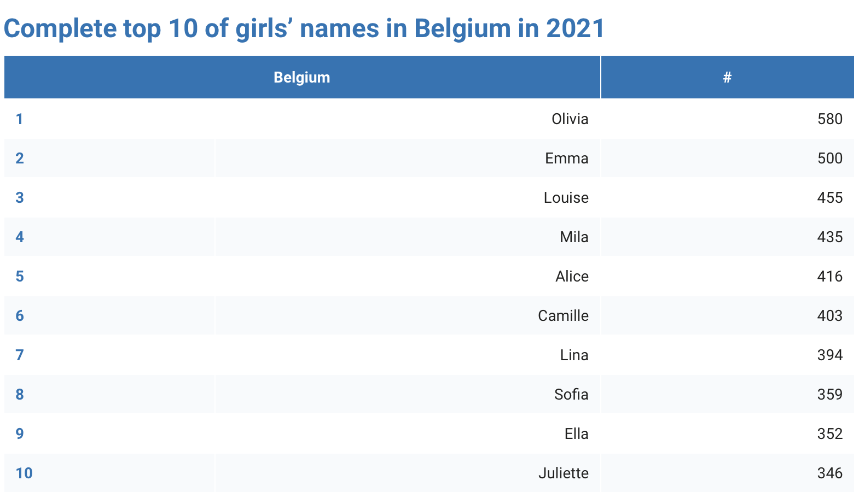Select the name Ella
This screenshot has height=504, width=859.
pos(576,433)
